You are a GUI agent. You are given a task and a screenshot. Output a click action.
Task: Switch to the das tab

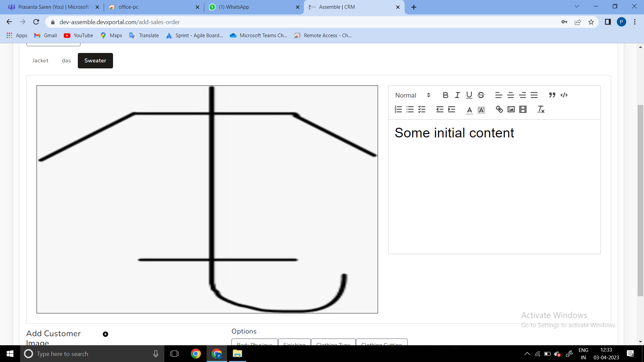(x=66, y=61)
